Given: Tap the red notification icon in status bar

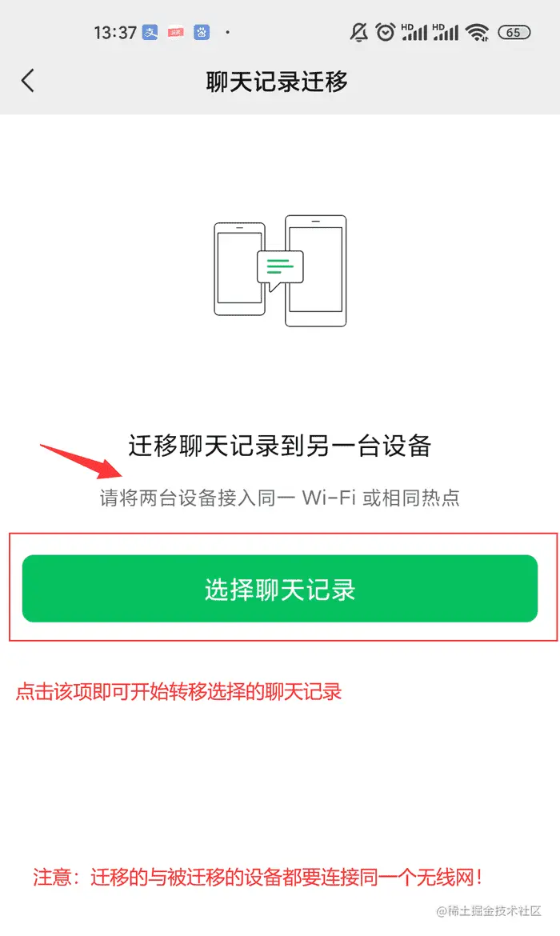Looking at the screenshot, I should coord(175,32).
